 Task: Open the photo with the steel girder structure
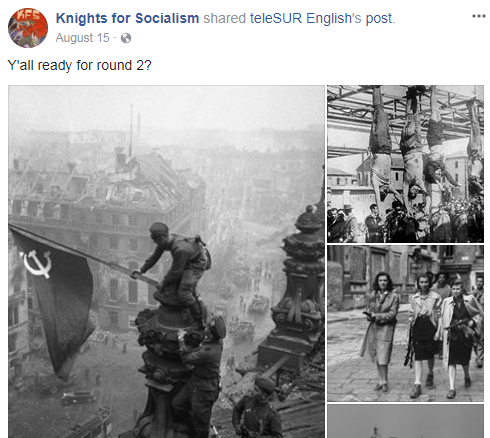tap(405, 164)
